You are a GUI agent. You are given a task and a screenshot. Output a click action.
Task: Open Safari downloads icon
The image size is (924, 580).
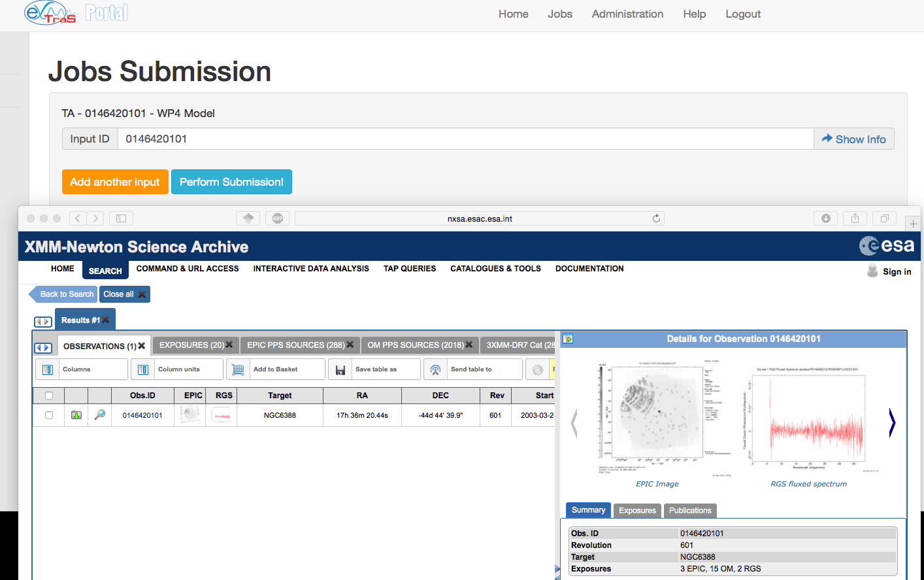(826, 218)
